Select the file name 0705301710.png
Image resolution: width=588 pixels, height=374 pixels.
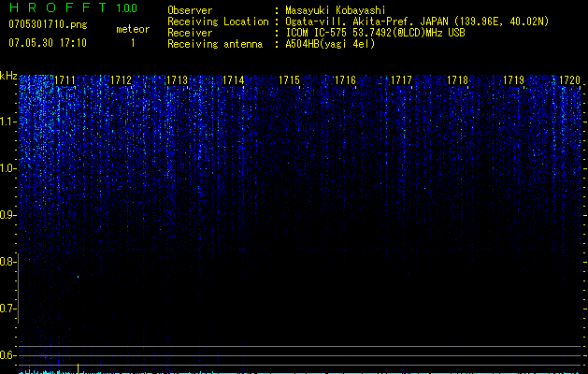click(48, 24)
